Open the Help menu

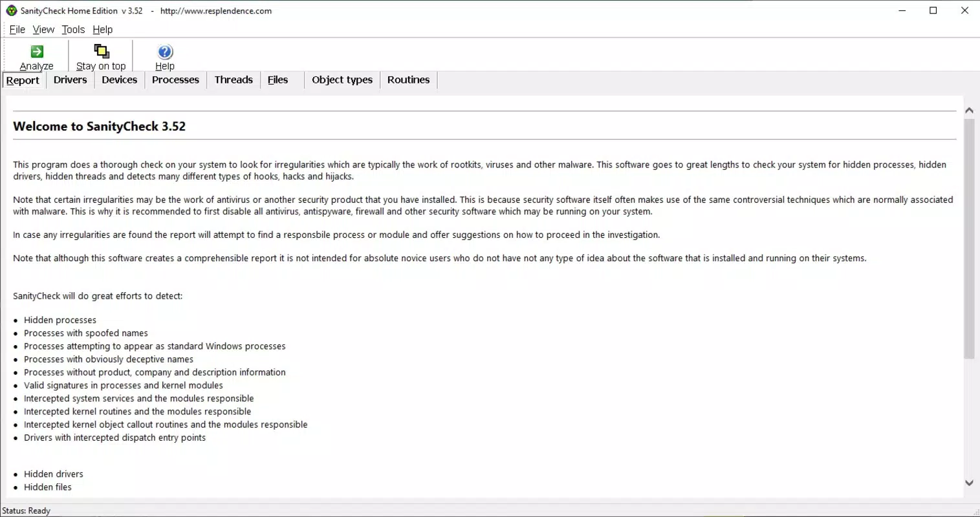[102, 30]
